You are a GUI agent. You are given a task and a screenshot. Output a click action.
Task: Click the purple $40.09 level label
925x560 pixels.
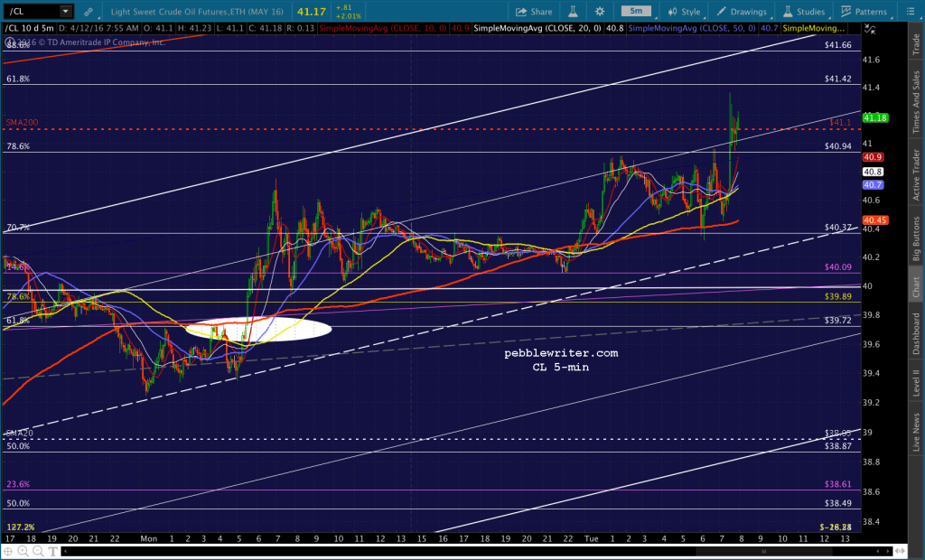(x=837, y=266)
